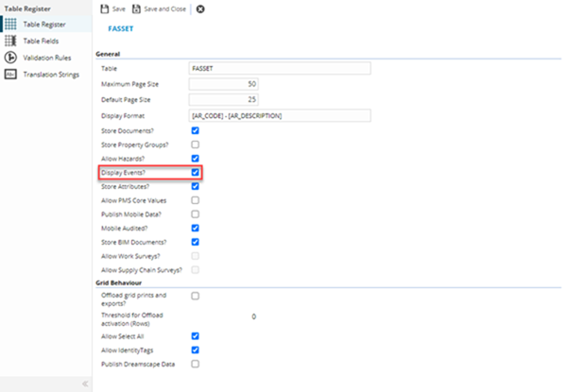
Task: Open Translation Strings section
Action: 50,75
